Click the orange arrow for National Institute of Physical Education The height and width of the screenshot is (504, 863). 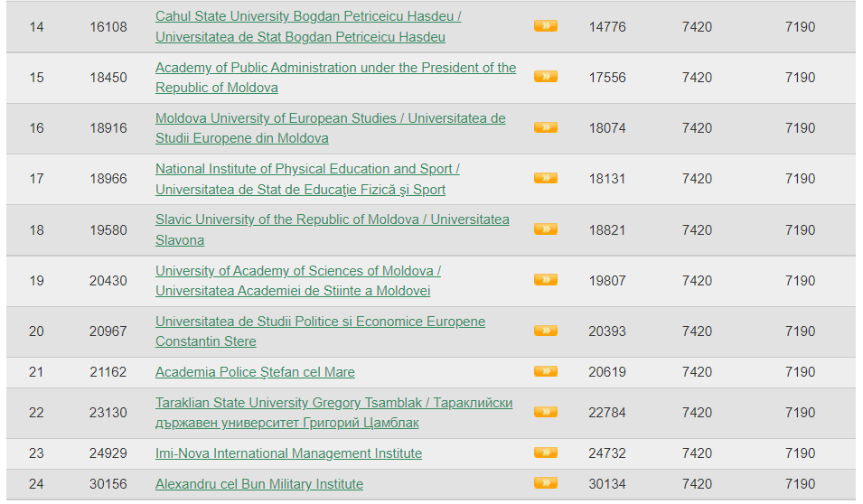tap(545, 178)
